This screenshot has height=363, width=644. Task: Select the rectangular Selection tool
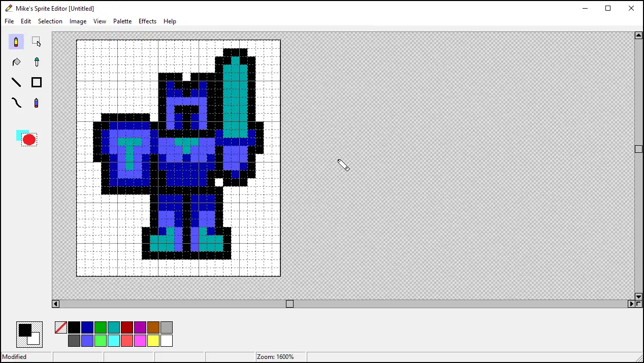pyautogui.click(x=37, y=42)
